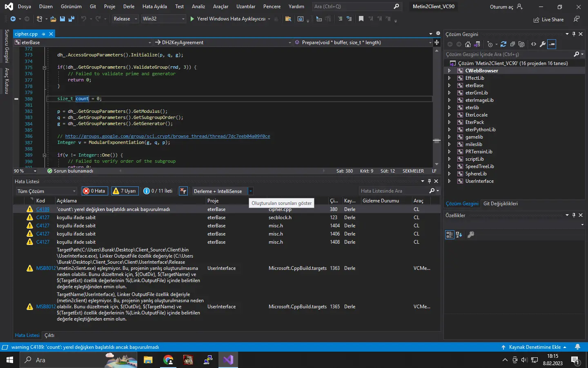Click Collapse All icon in Çözüm Gezgini
The width and height of the screenshot is (588, 368).
point(512,44)
